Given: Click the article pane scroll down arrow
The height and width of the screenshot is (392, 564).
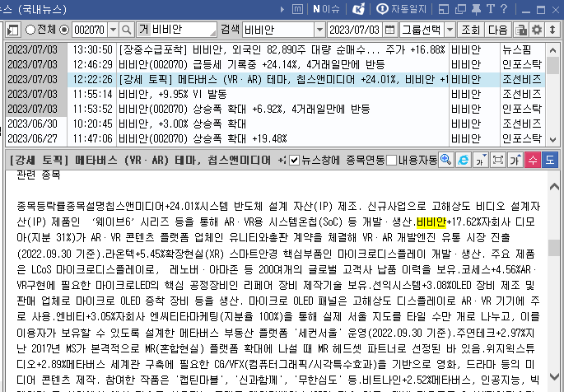Looking at the screenshot, I should pyautogui.click(x=554, y=376).
